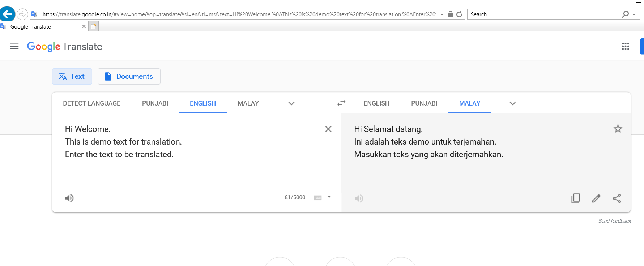Choose English as the target language
The height and width of the screenshot is (266, 644).
coord(376,103)
